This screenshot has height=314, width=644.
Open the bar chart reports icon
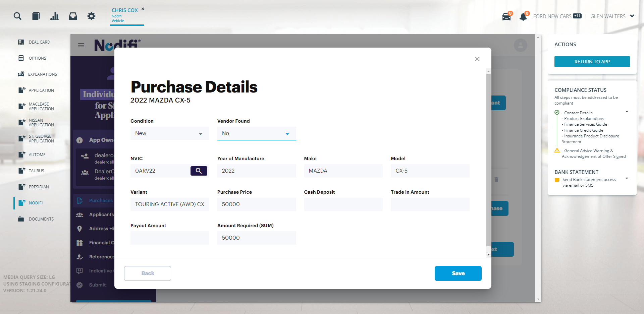tap(54, 16)
